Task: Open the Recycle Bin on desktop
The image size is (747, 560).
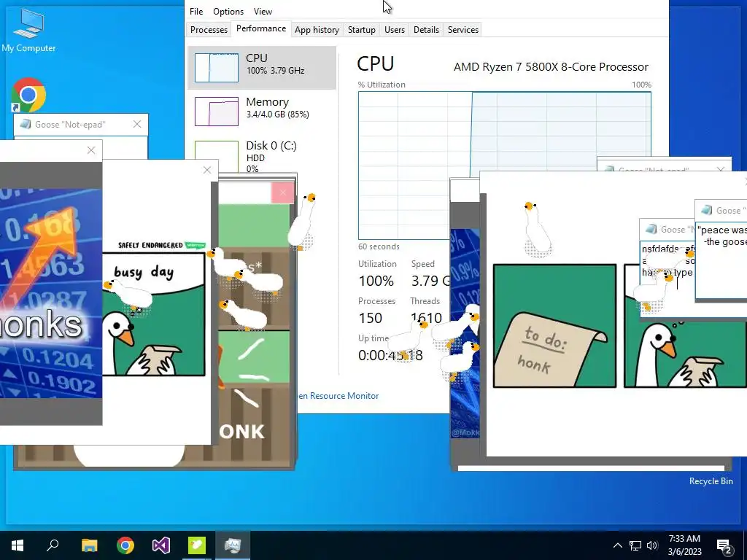Action: click(711, 481)
